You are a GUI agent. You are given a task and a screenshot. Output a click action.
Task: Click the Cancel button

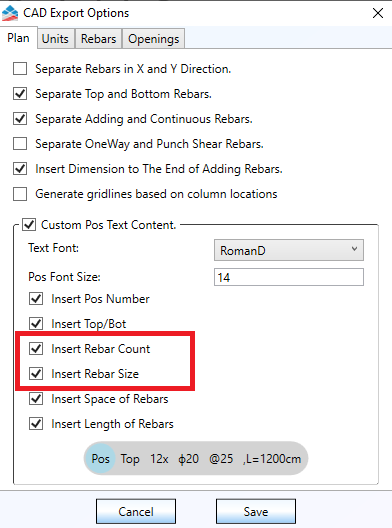136,512
